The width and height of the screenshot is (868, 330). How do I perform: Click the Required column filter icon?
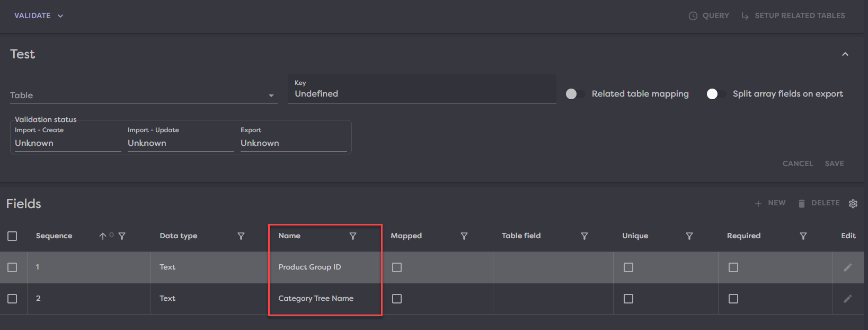(803, 236)
